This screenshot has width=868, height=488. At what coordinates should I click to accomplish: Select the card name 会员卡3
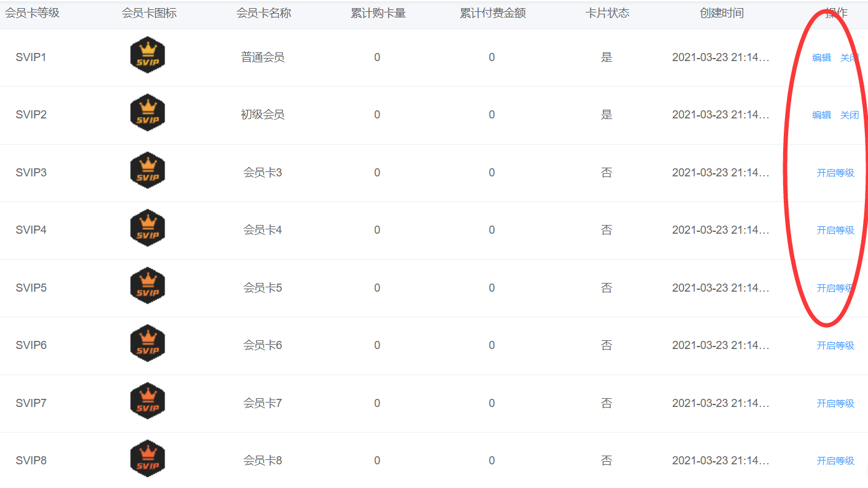click(x=263, y=173)
